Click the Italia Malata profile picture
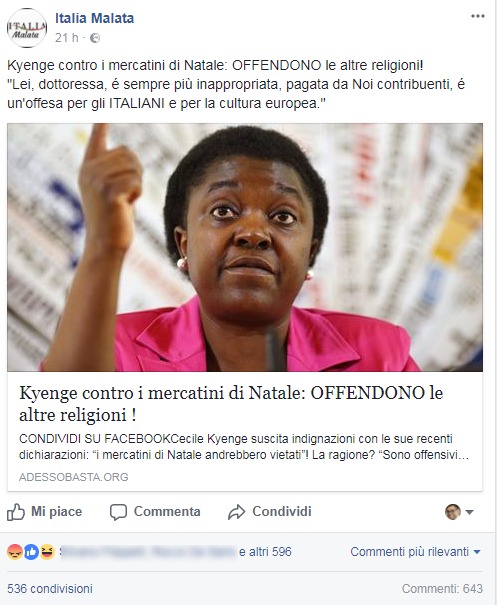Screen dimensions: 497x605 click(27, 28)
